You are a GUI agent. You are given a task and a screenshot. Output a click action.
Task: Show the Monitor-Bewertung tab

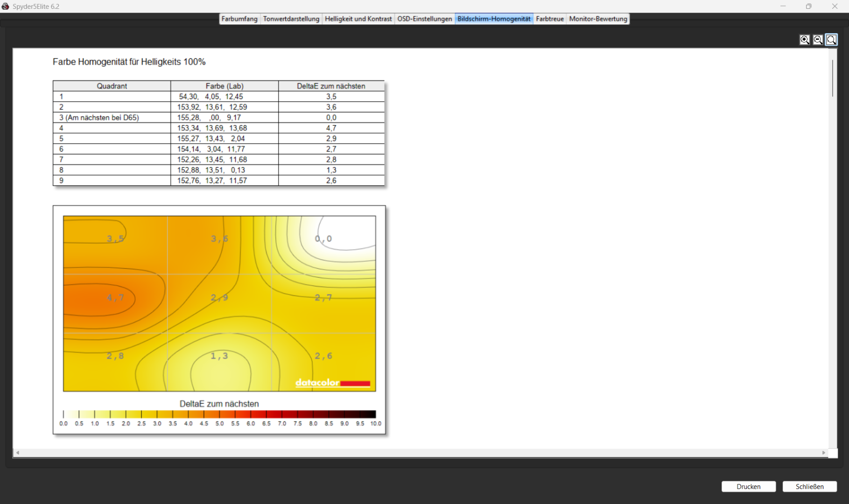598,19
